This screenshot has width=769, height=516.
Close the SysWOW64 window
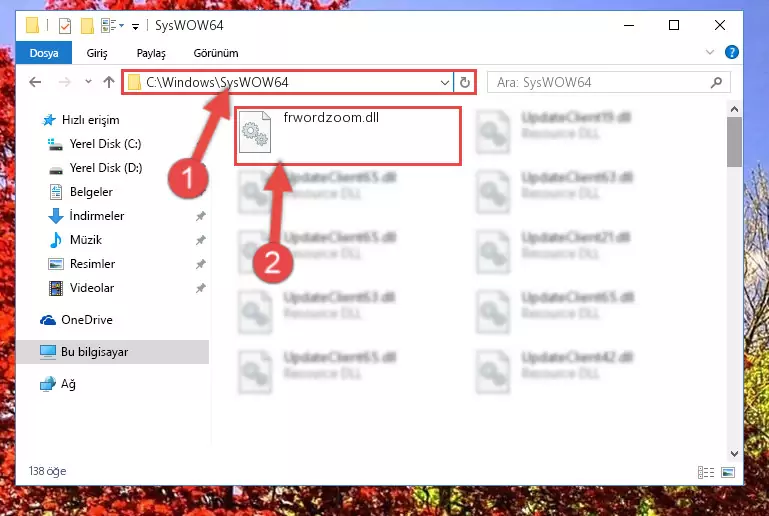(x=719, y=25)
